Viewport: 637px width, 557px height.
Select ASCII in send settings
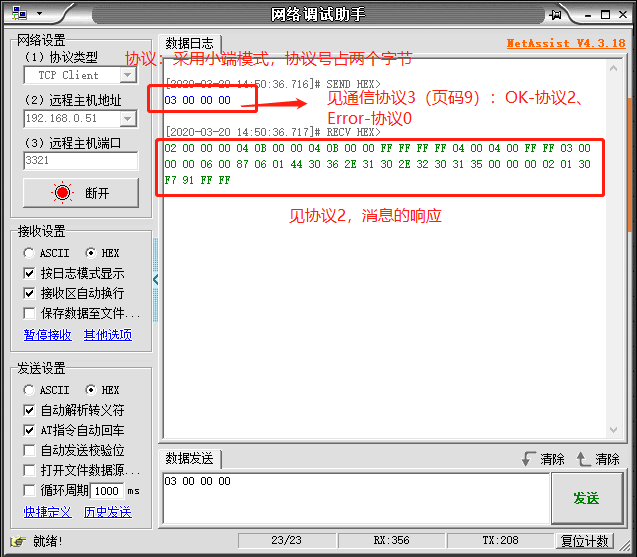(x=29, y=390)
